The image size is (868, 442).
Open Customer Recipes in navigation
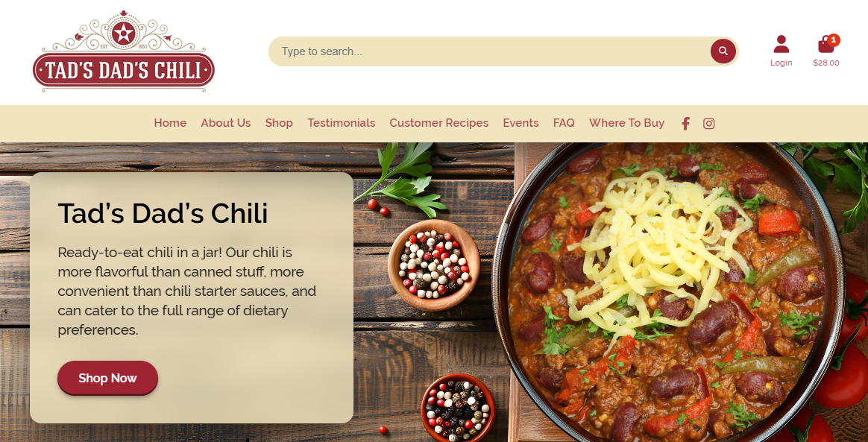point(439,123)
